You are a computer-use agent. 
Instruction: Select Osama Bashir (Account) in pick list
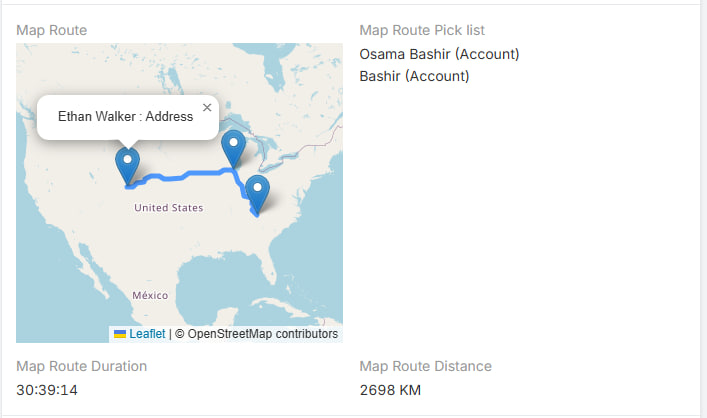click(x=439, y=54)
